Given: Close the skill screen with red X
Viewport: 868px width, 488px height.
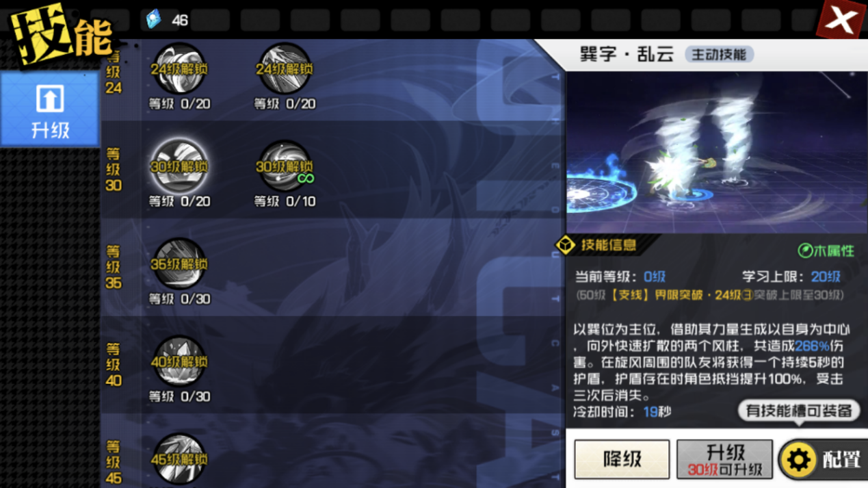Looking at the screenshot, I should pyautogui.click(x=841, y=20).
